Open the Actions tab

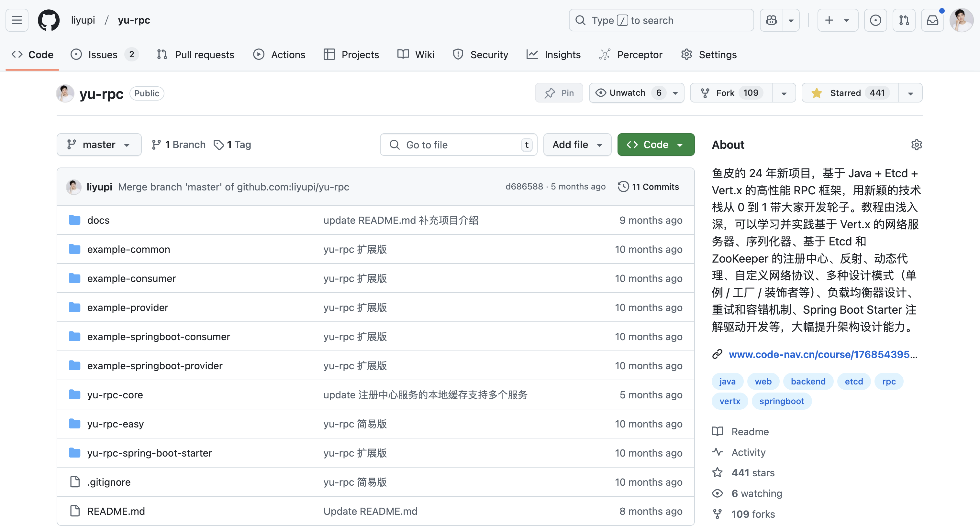279,54
